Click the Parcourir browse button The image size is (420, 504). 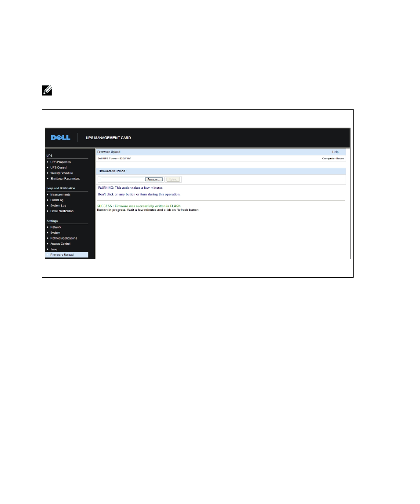[154, 179]
